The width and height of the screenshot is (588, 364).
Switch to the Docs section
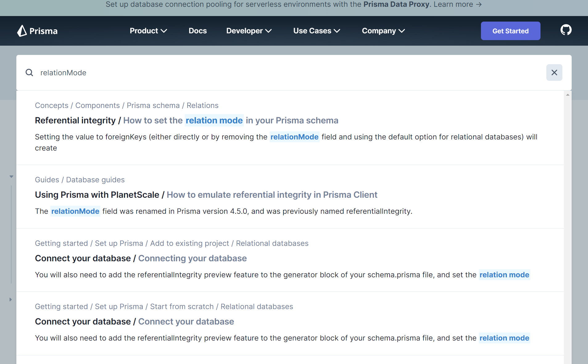coord(197,31)
